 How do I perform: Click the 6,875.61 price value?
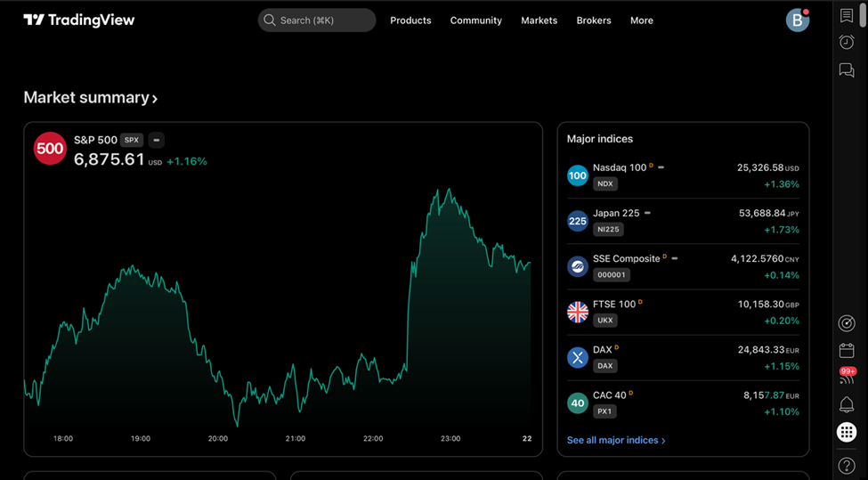tap(109, 159)
